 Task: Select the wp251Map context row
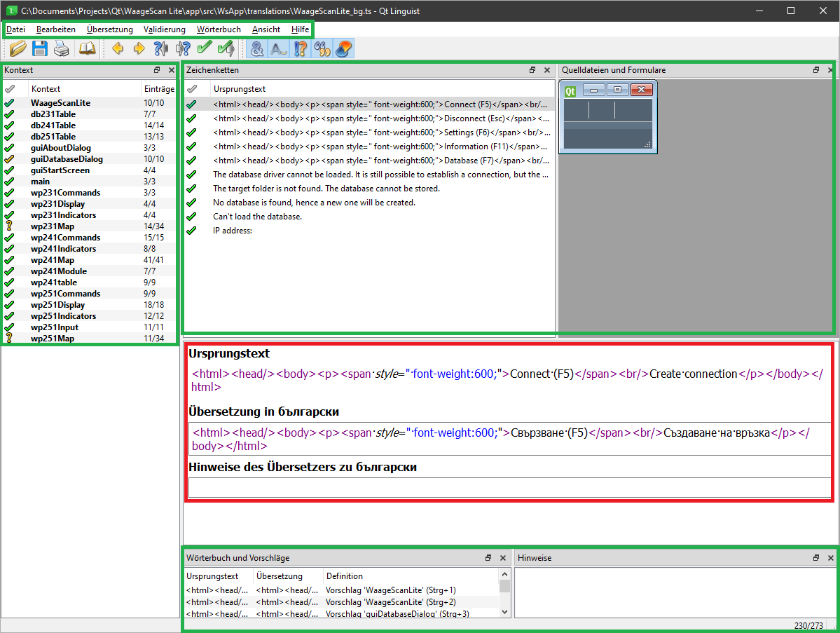(90, 338)
